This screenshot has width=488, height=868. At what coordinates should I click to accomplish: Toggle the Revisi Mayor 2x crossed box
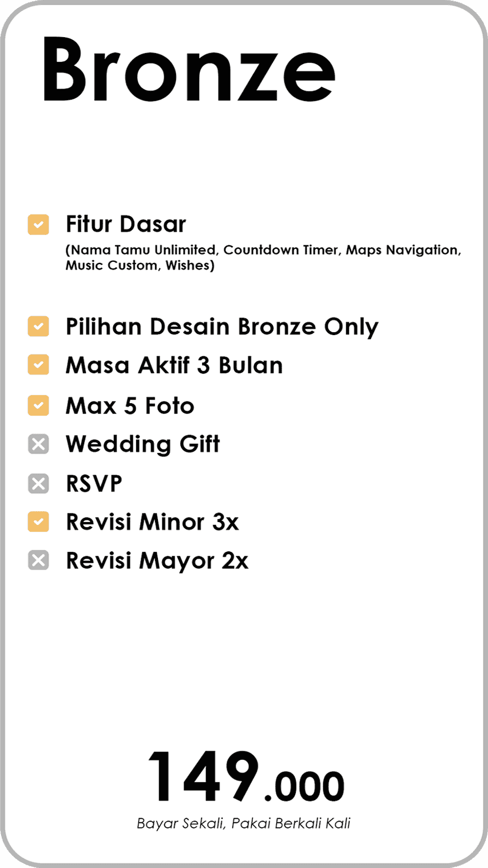tap(38, 560)
